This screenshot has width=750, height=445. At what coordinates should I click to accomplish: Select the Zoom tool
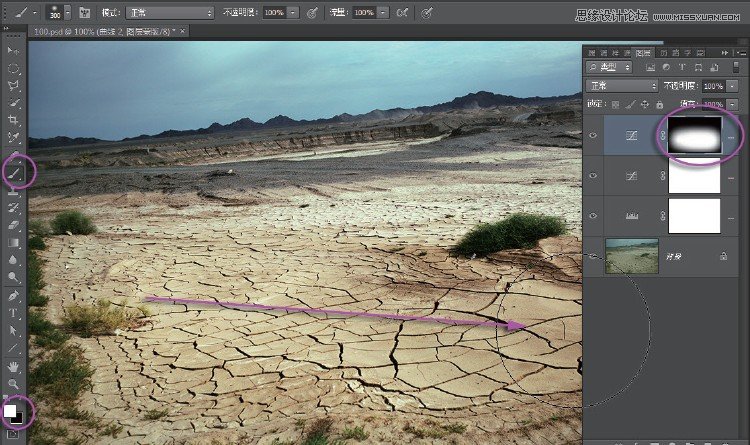tap(13, 384)
